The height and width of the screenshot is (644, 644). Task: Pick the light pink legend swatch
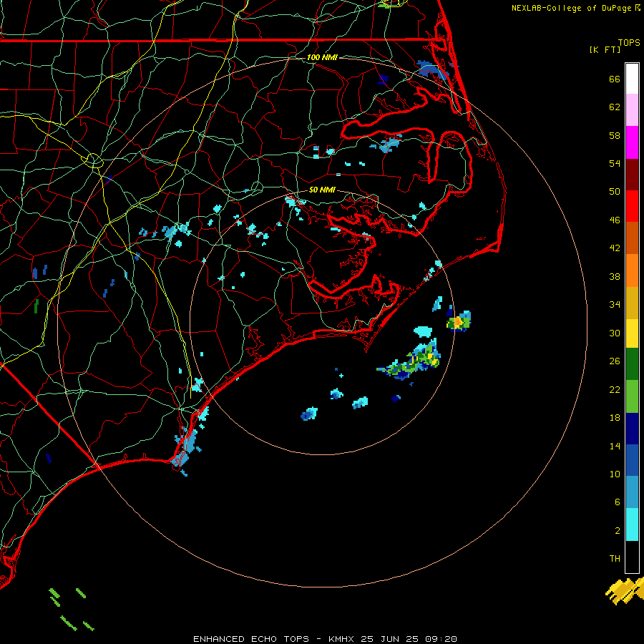coord(632,109)
